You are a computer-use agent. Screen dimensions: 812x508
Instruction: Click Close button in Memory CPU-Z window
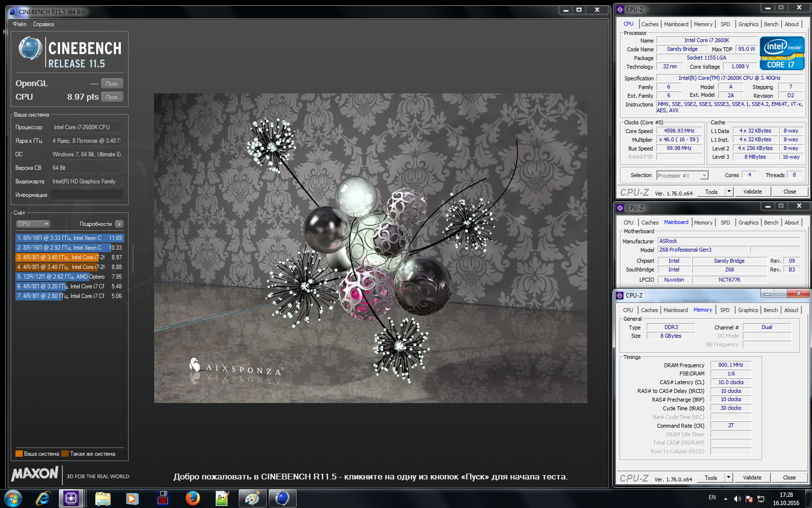pos(789,478)
